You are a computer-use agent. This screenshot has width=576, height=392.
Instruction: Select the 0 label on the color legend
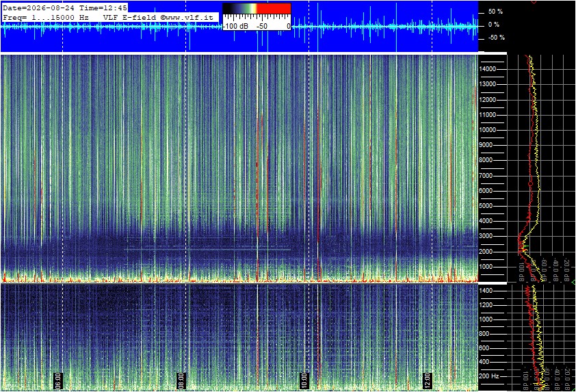pyautogui.click(x=289, y=27)
